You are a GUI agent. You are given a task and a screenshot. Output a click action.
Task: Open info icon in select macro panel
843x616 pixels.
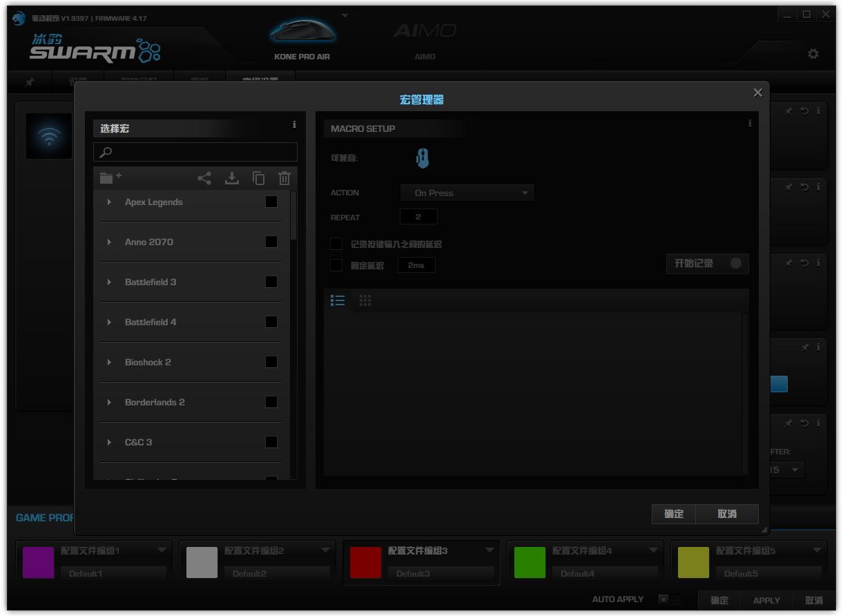(294, 125)
